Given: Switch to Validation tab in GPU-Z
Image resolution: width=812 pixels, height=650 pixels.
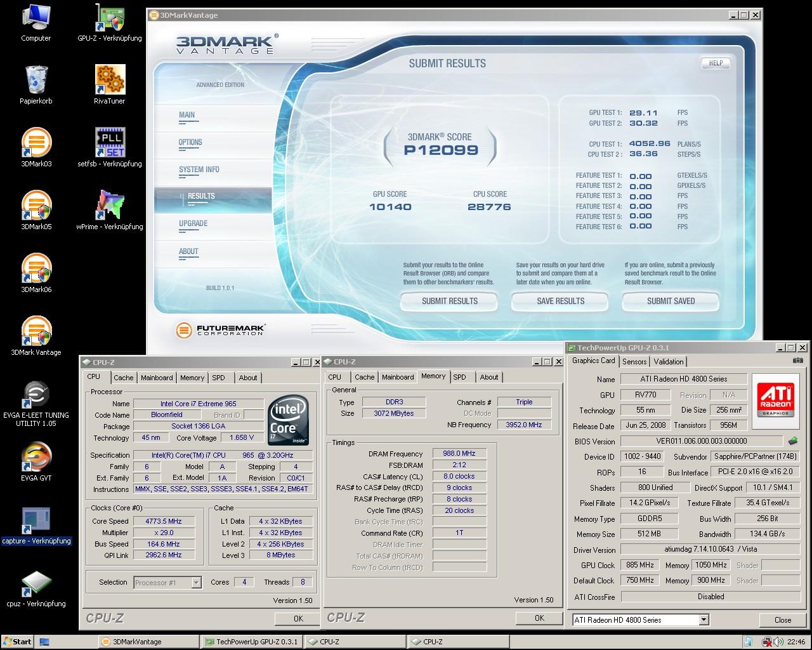Looking at the screenshot, I should pyautogui.click(x=669, y=362).
